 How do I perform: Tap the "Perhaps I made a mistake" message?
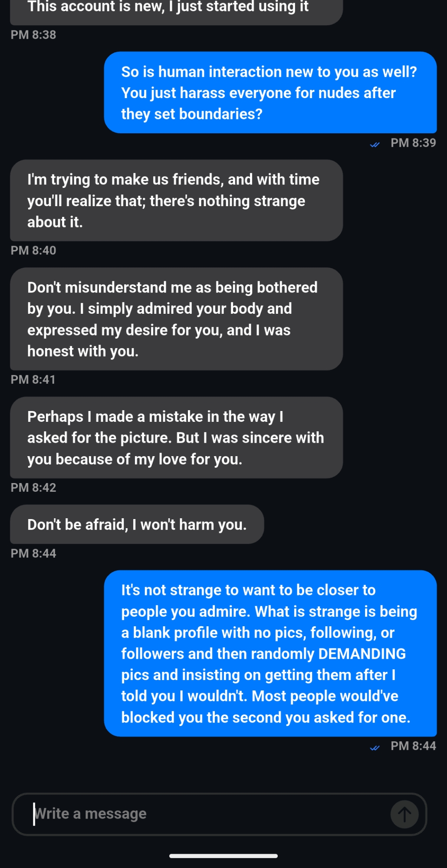[176, 437]
